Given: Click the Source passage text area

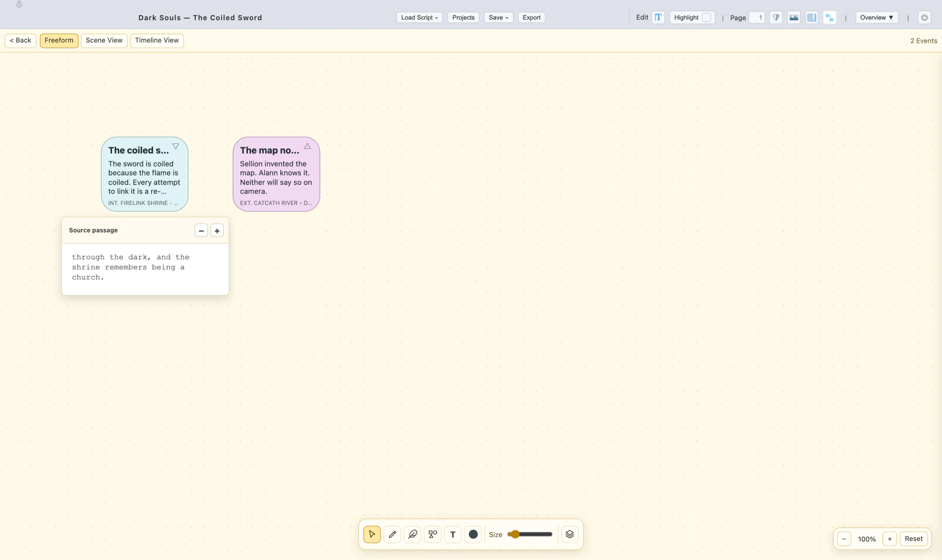Looking at the screenshot, I should tap(145, 269).
